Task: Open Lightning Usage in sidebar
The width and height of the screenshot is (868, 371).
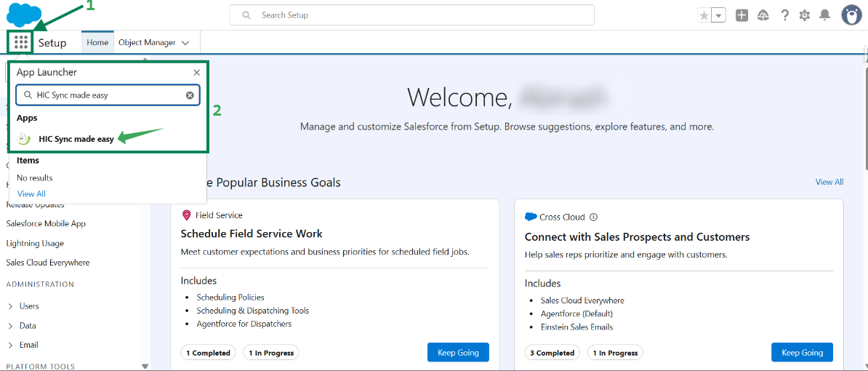Action: (35, 244)
